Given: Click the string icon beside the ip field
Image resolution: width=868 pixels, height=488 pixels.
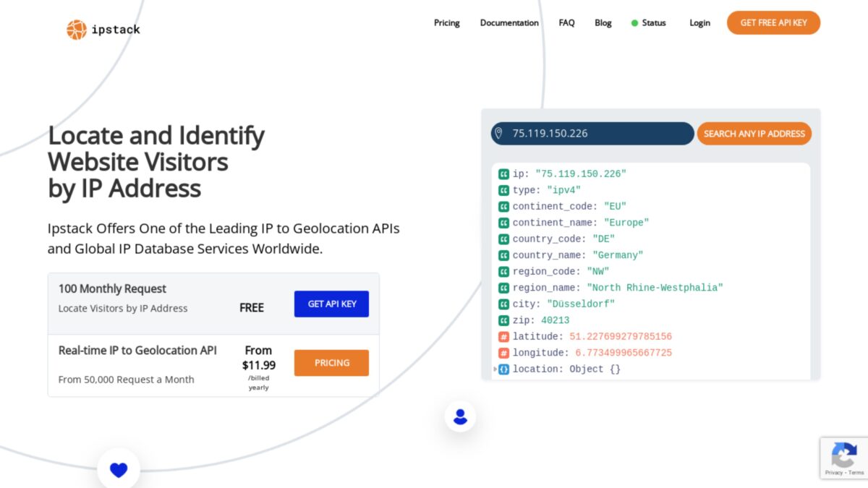Looking at the screenshot, I should click(x=503, y=174).
